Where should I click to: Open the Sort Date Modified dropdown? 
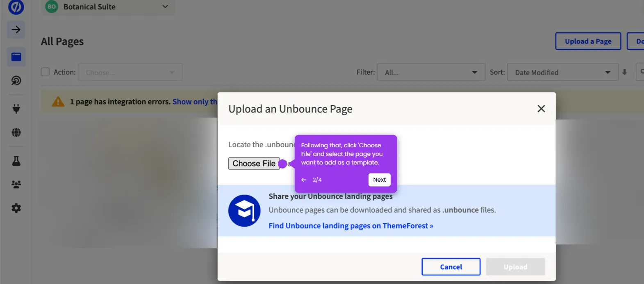point(562,72)
